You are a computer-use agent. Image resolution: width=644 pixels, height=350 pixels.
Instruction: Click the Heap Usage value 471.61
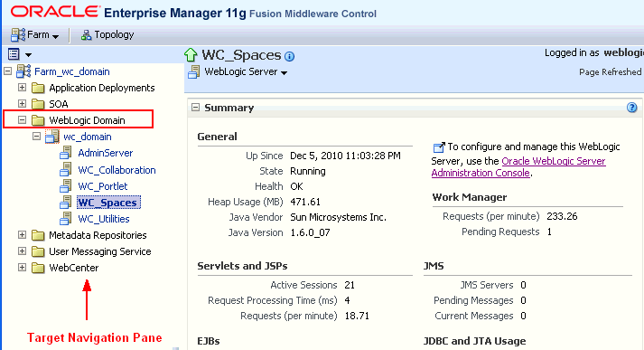305,202
